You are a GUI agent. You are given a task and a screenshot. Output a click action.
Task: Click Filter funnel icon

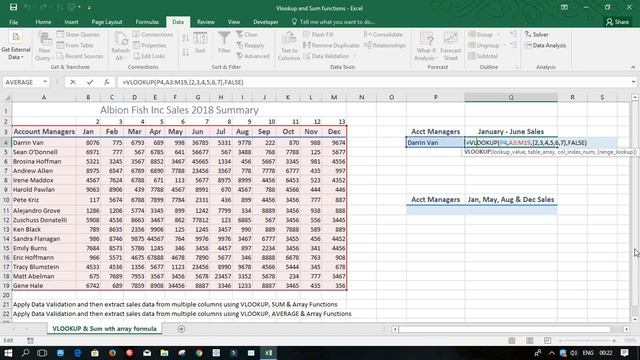point(224,38)
